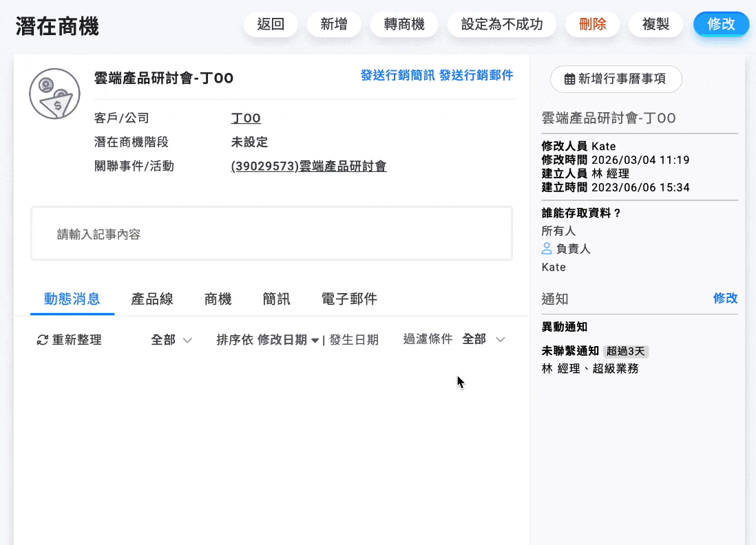
Task: Sort records by 發生日期
Action: (x=355, y=339)
